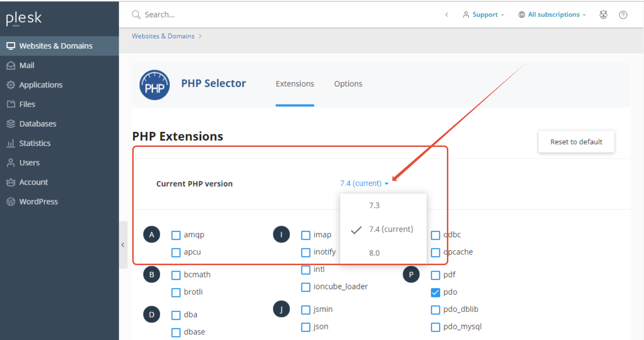The image size is (644, 340).
Task: Enable the pdf extension checkbox
Action: click(435, 275)
